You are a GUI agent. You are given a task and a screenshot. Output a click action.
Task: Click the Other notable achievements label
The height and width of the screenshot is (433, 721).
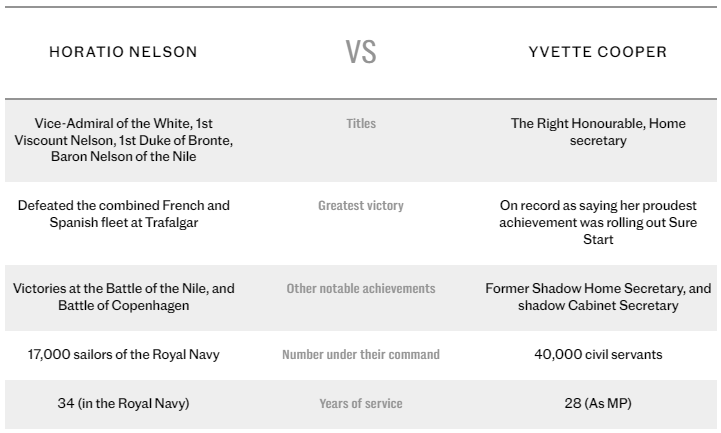[361, 288]
